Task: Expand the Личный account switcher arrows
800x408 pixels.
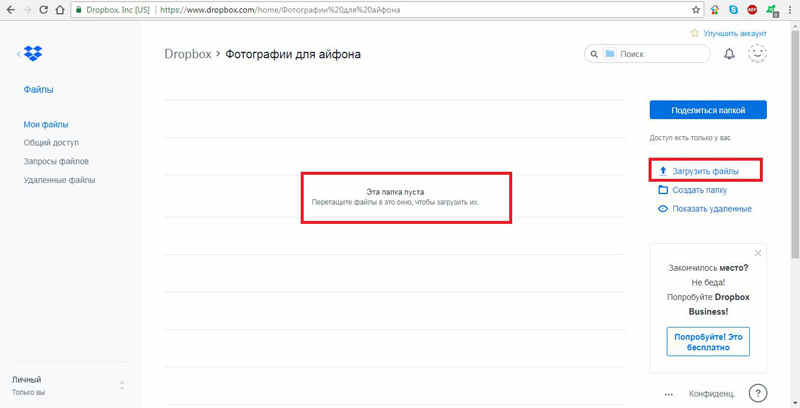Action: [x=122, y=386]
